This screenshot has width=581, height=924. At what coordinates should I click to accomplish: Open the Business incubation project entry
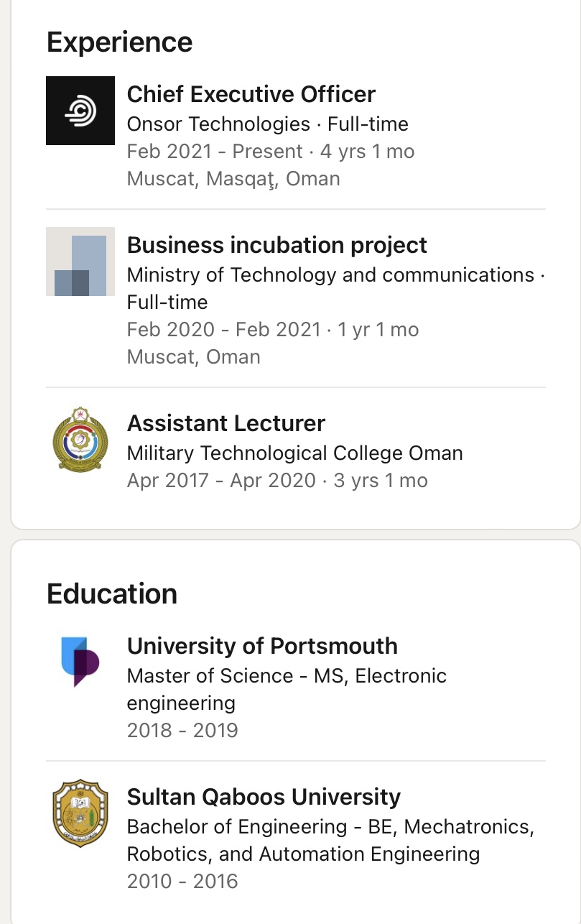pyautogui.click(x=276, y=245)
